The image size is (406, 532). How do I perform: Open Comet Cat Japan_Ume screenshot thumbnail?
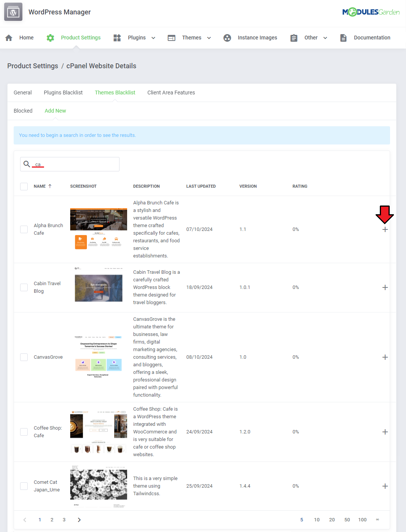click(x=99, y=486)
